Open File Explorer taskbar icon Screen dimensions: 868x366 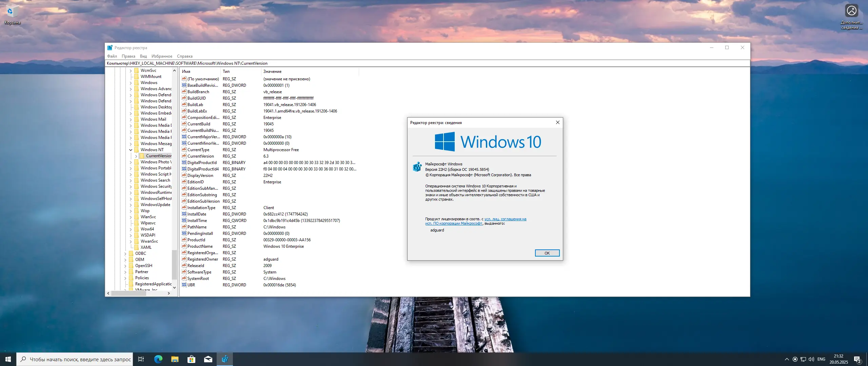pos(175,359)
